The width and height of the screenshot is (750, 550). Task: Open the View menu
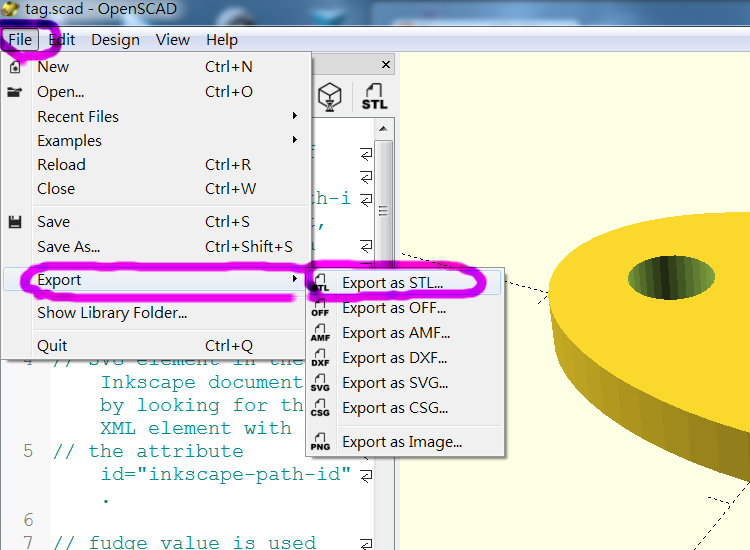pos(173,40)
